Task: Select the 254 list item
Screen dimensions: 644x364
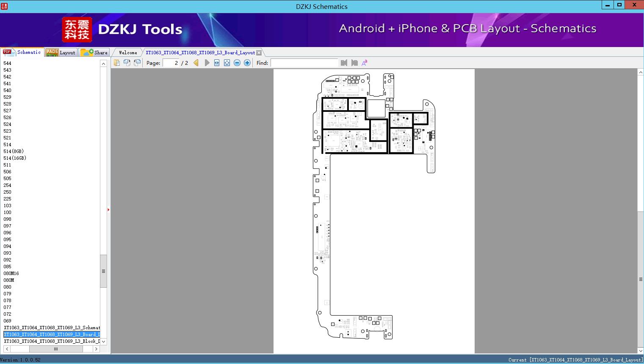Action: tap(8, 185)
